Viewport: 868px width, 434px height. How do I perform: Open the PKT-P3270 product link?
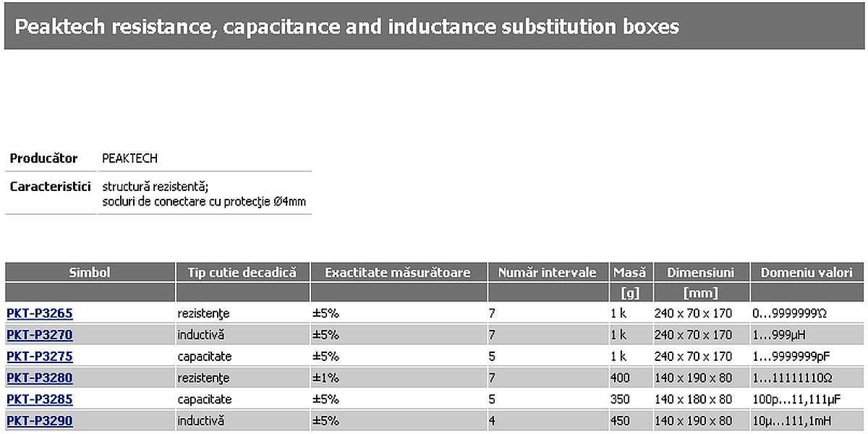point(40,335)
